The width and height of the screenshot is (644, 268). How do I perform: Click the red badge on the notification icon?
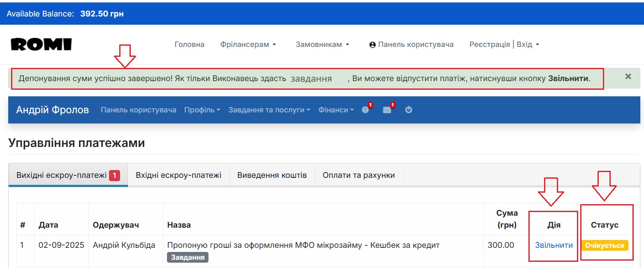[371, 105]
